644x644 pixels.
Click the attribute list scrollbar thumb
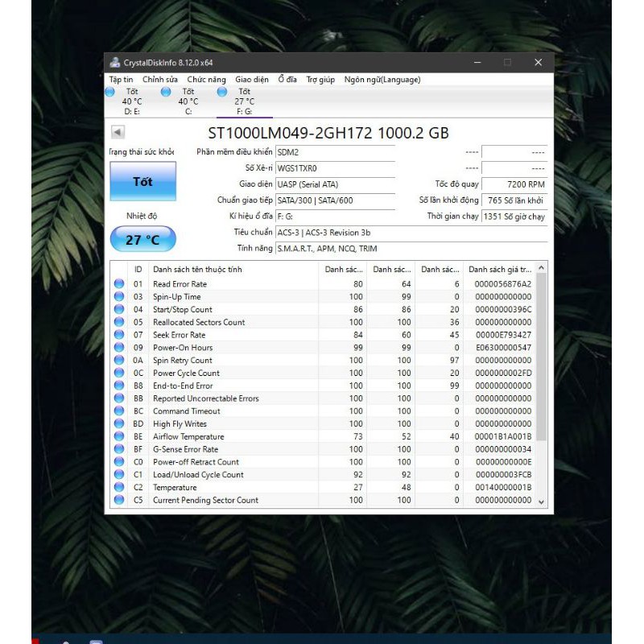[x=541, y=357]
